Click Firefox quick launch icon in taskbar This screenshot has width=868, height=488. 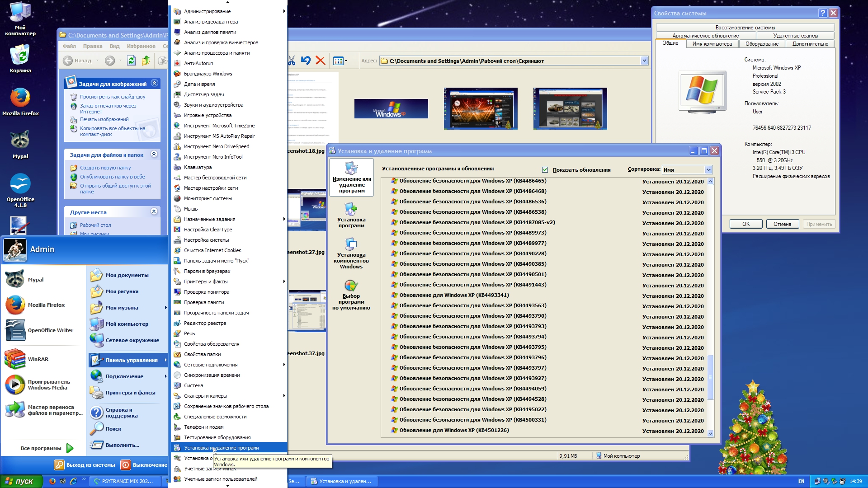coord(52,481)
